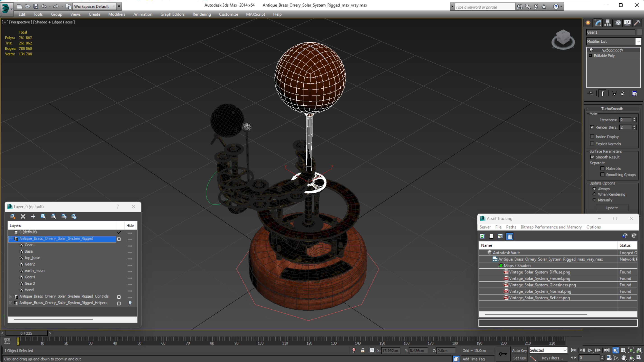Click the Pan View hand icon

point(623,358)
